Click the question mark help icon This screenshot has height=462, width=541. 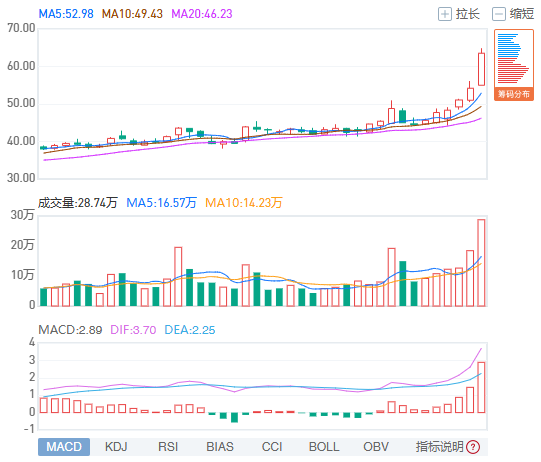coord(473,447)
